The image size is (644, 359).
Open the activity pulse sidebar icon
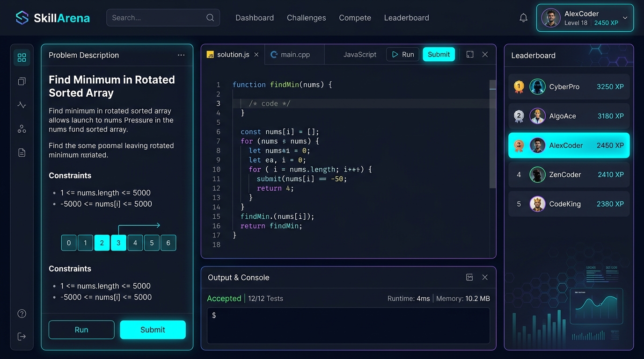tap(22, 105)
